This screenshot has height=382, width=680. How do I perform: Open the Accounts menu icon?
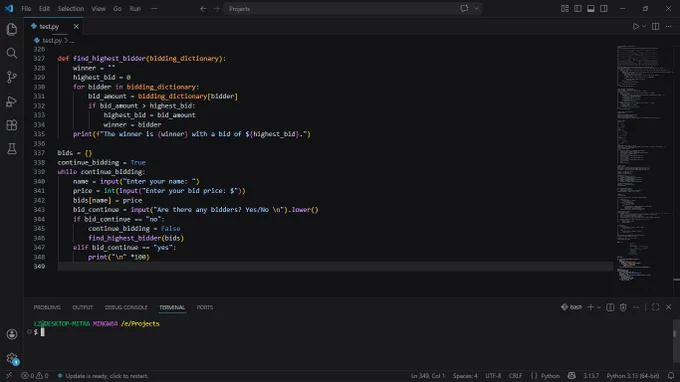[12, 334]
